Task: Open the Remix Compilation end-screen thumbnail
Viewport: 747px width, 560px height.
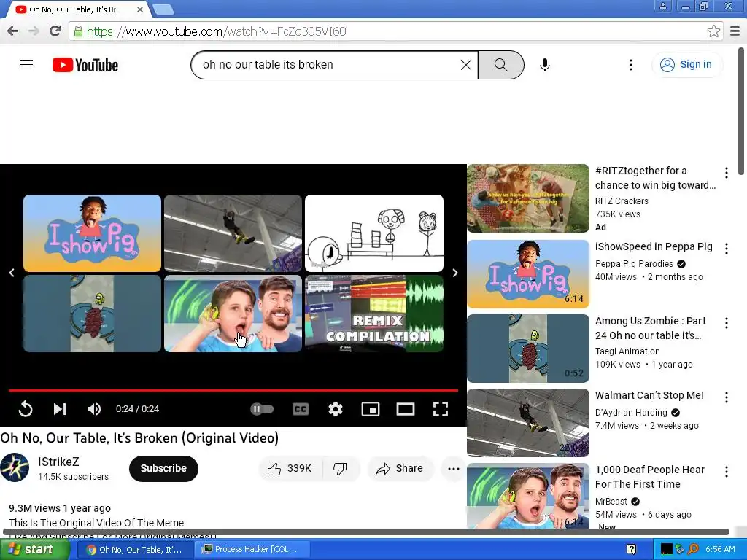Action: click(x=374, y=314)
